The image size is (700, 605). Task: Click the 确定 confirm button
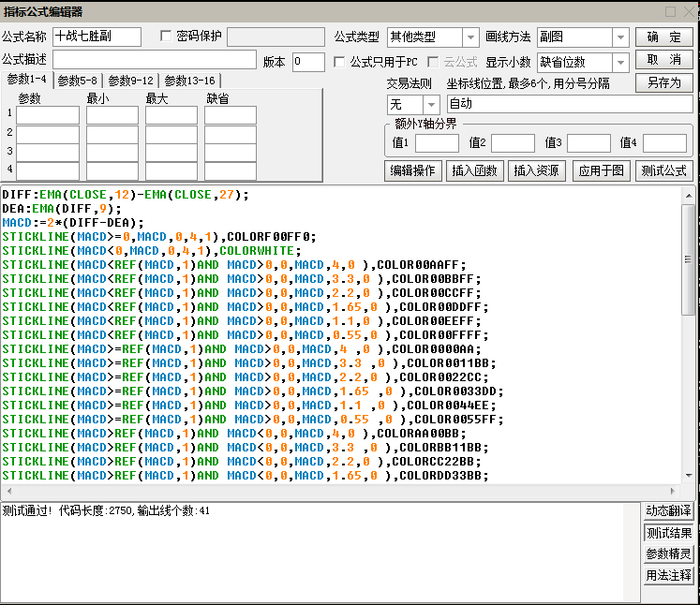point(663,37)
